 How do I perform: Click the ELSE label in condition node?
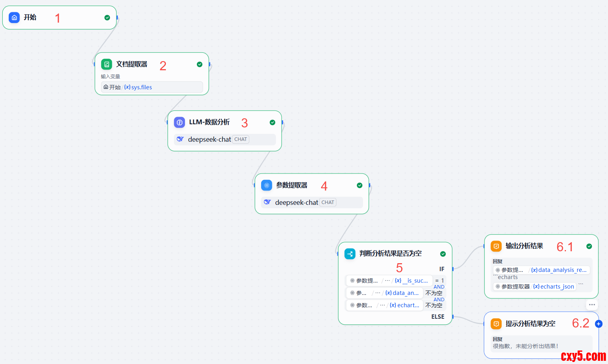pos(438,317)
